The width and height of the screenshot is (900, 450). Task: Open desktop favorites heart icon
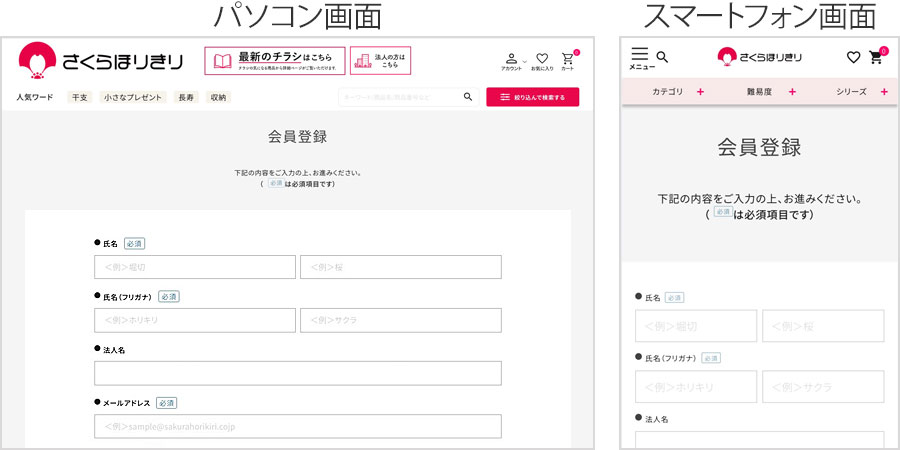coord(542,60)
